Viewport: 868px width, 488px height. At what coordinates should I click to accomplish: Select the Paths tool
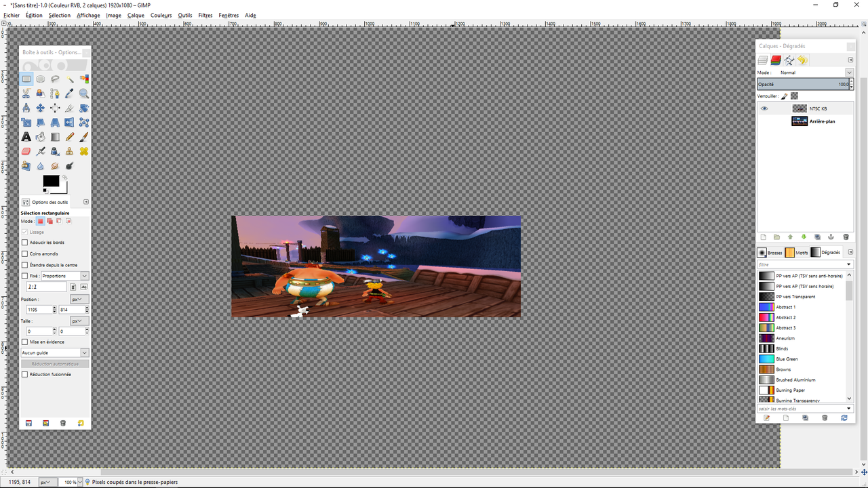tap(55, 94)
